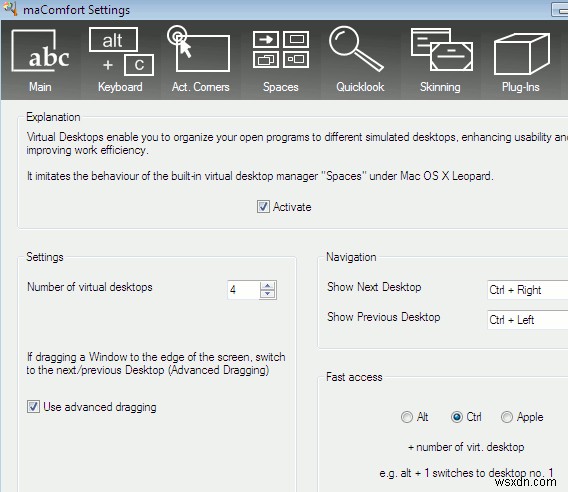Click the virtual desktops number field

[x=243, y=290]
